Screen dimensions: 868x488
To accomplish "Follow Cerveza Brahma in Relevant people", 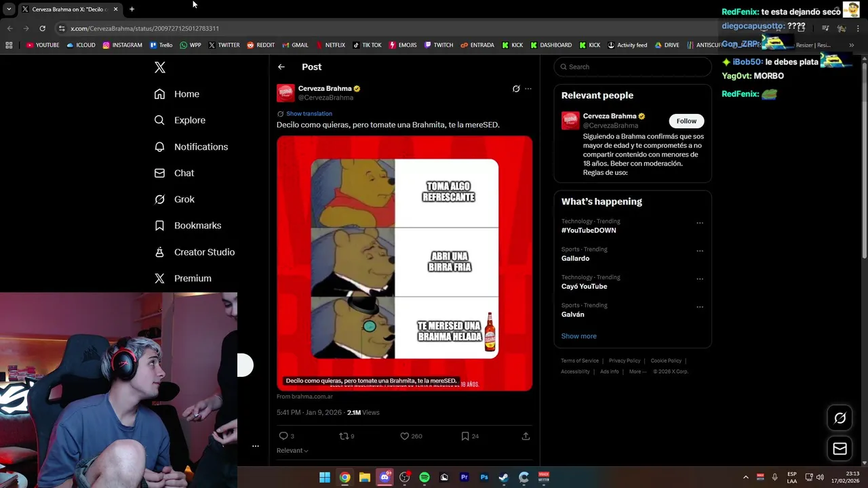I will coord(686,121).
